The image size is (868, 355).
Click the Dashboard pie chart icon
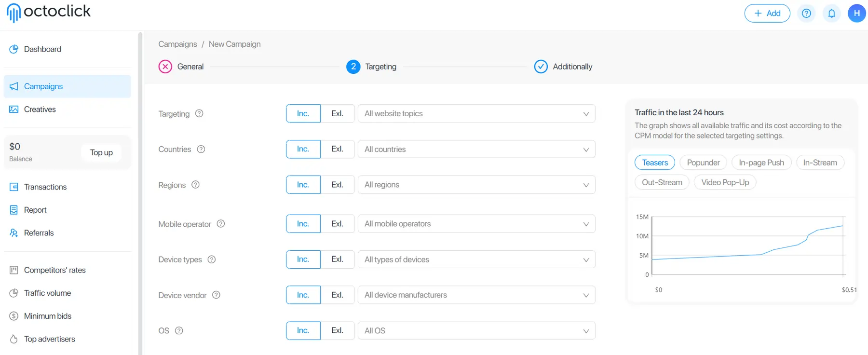(x=14, y=49)
